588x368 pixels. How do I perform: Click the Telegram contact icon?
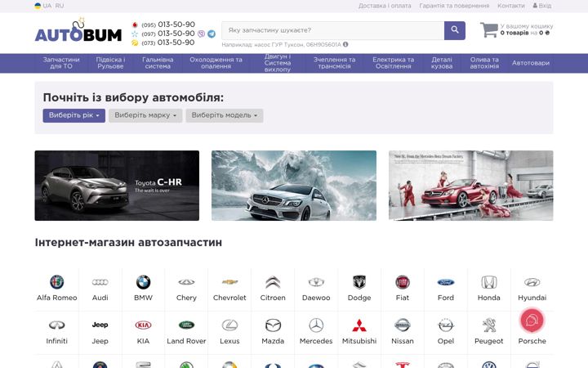click(212, 34)
